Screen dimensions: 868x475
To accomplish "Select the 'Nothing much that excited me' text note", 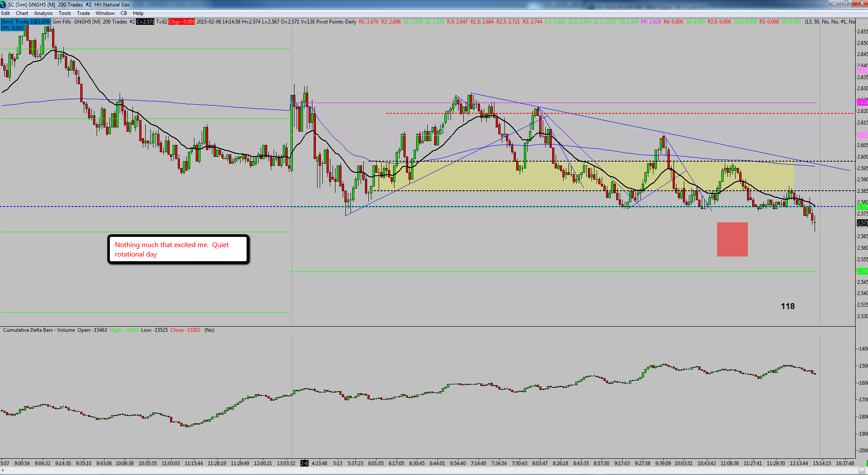I will (x=178, y=249).
